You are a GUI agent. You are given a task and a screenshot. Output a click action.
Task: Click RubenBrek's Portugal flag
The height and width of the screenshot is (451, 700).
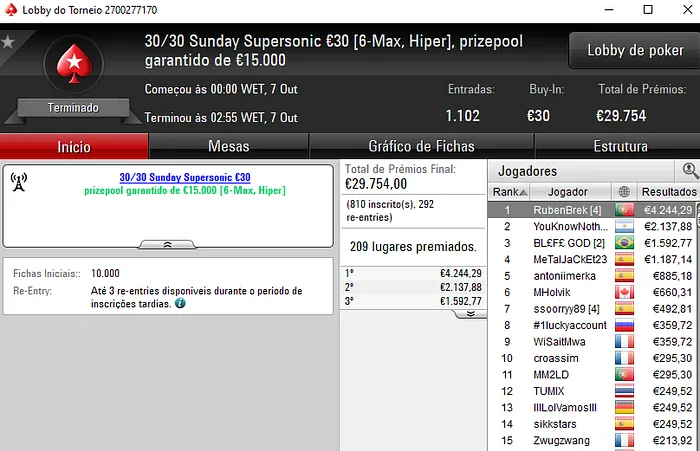point(624,210)
